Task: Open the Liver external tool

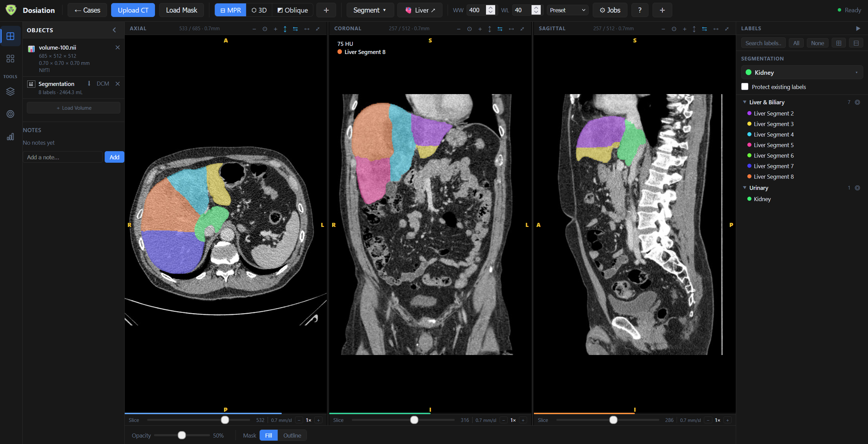Action: [420, 10]
